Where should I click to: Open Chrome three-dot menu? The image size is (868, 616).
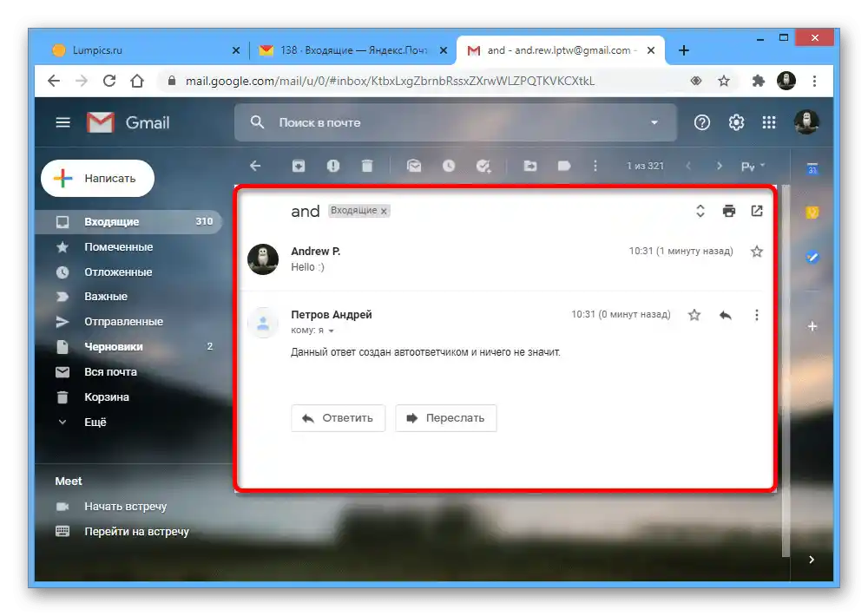click(x=814, y=81)
